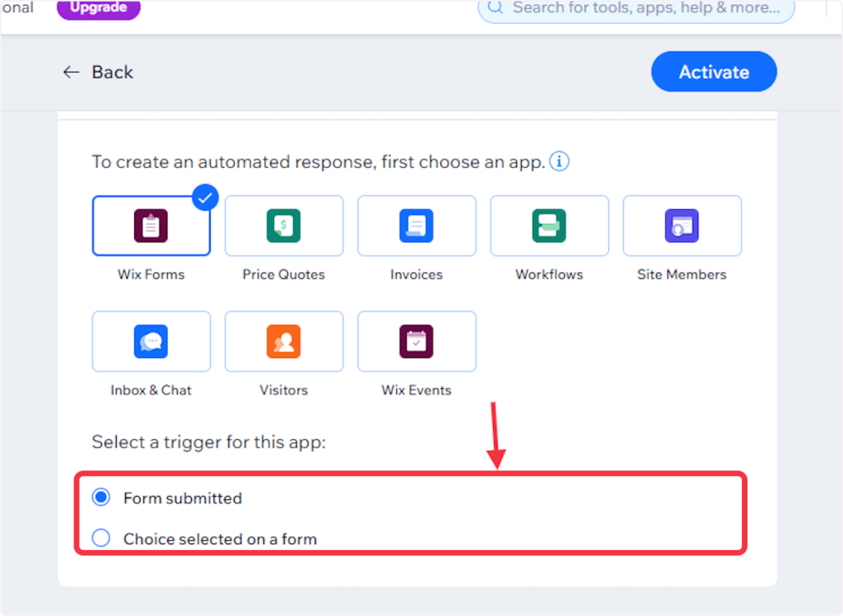Select Choice selected on a form radio
The height and width of the screenshot is (616, 843).
point(101,539)
